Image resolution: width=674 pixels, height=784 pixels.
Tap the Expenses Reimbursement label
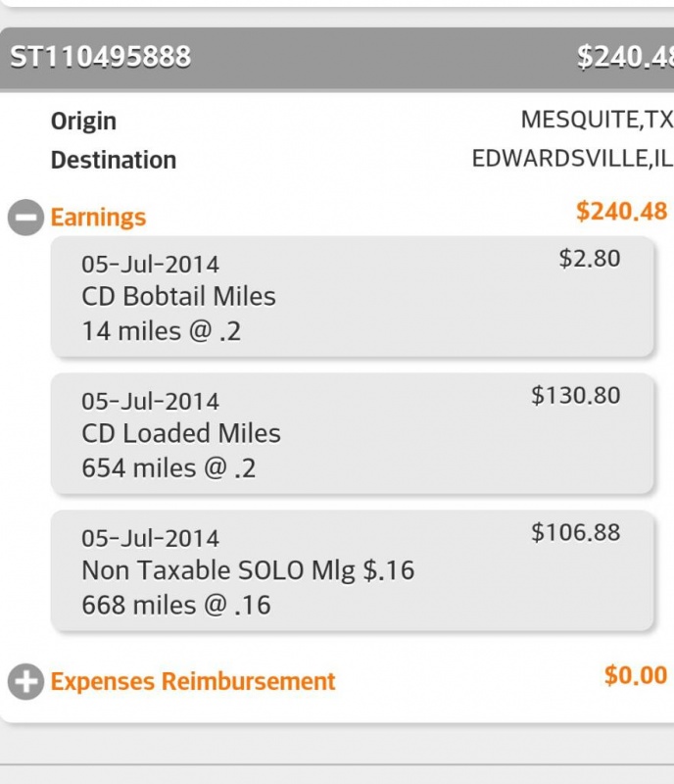point(193,682)
